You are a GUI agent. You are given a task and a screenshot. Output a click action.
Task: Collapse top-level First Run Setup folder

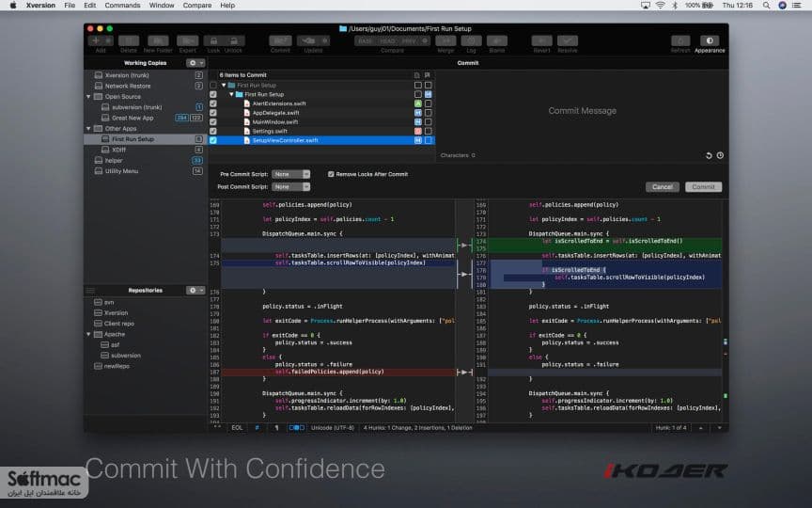224,85
